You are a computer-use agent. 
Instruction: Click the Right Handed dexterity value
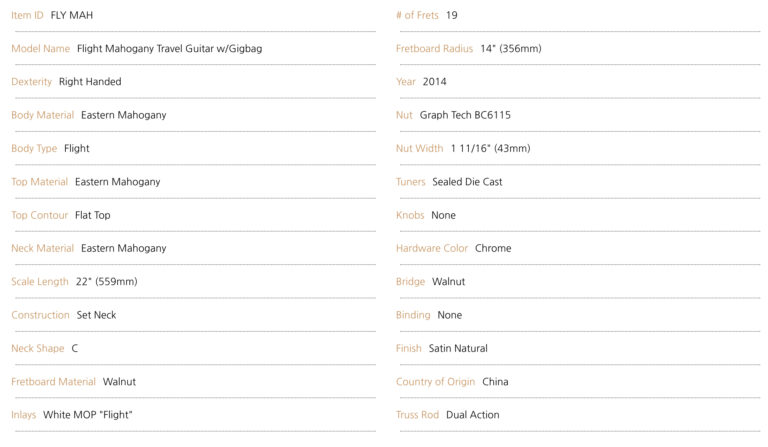click(90, 82)
